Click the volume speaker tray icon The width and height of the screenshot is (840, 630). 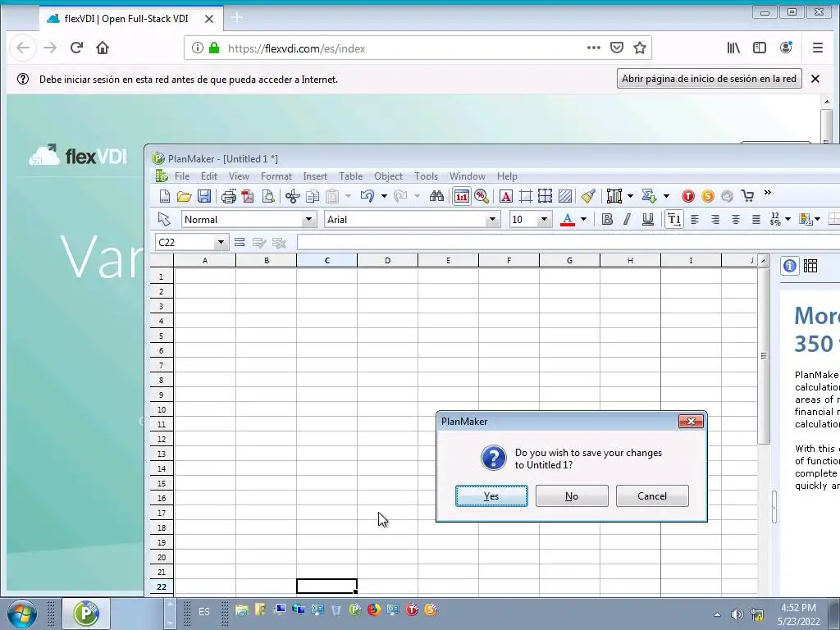coord(737,614)
